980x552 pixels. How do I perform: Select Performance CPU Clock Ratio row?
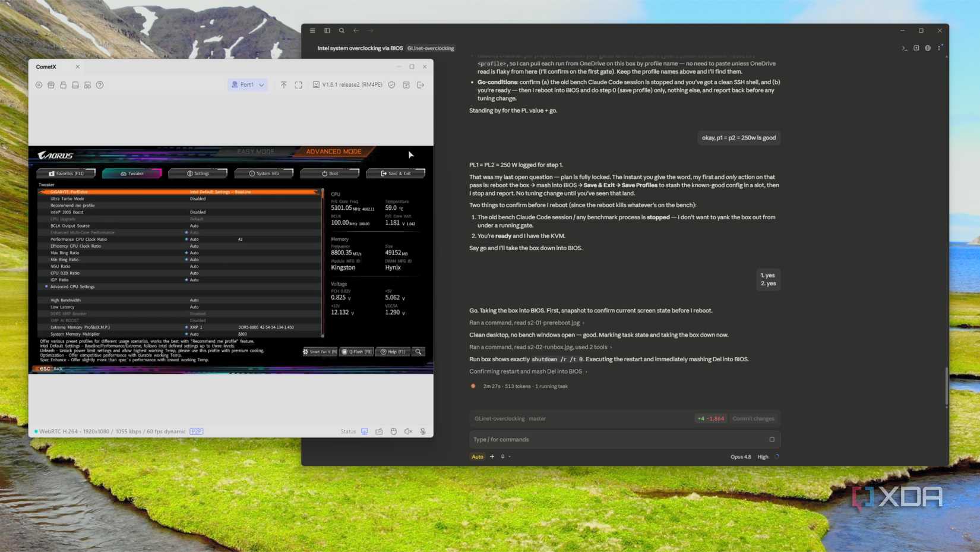click(180, 239)
